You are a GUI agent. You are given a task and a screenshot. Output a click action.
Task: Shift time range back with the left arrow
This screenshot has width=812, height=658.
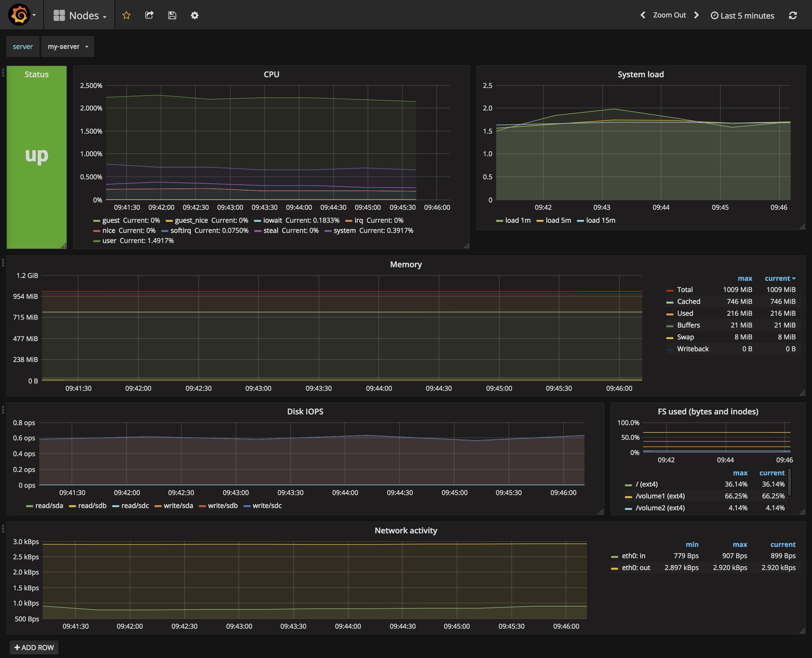[643, 15]
